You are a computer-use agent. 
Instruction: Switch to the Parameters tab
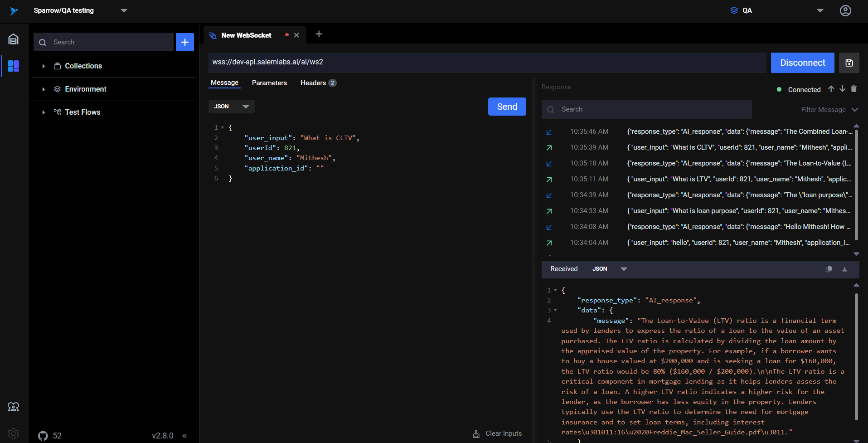pos(269,83)
